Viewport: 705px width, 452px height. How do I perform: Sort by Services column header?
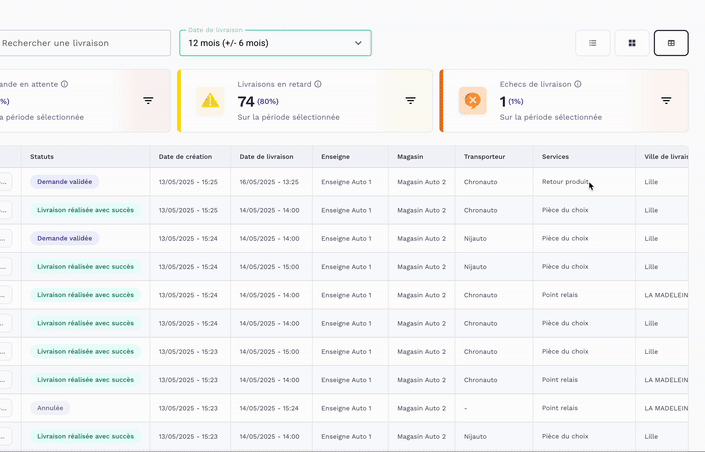click(x=555, y=157)
